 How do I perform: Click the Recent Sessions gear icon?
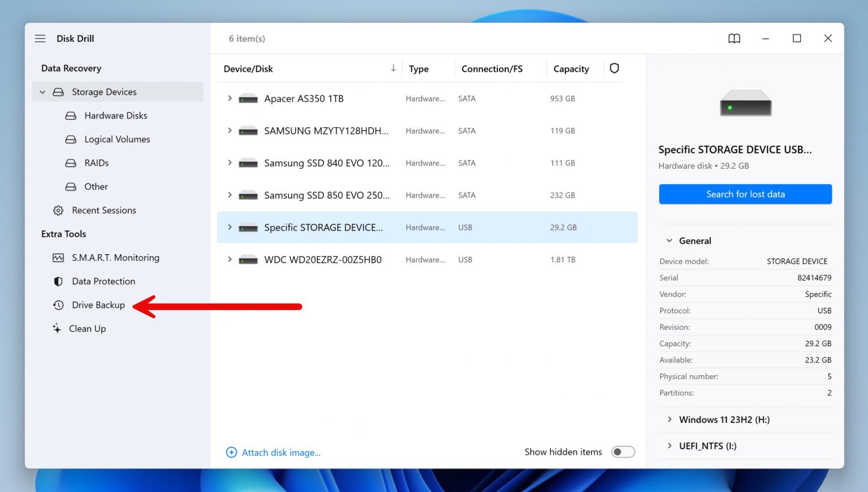pyautogui.click(x=58, y=210)
